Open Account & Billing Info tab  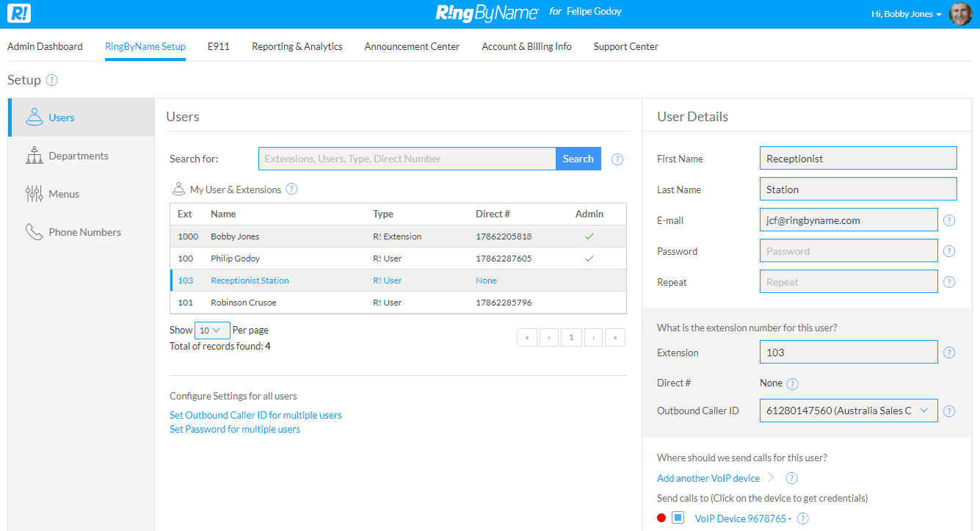tap(526, 46)
